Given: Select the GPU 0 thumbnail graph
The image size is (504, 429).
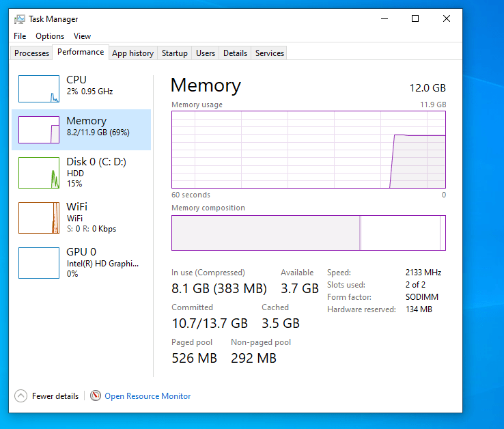Looking at the screenshot, I should click(x=39, y=263).
